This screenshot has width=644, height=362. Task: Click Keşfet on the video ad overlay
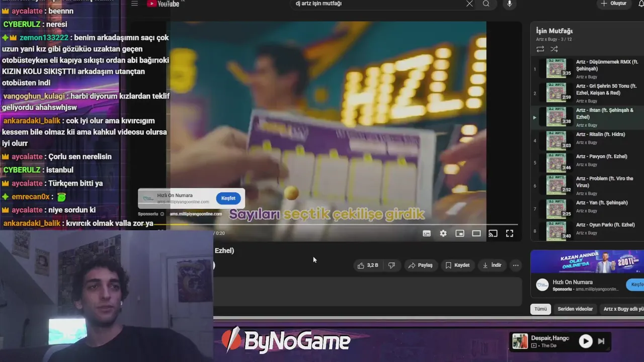[228, 198]
